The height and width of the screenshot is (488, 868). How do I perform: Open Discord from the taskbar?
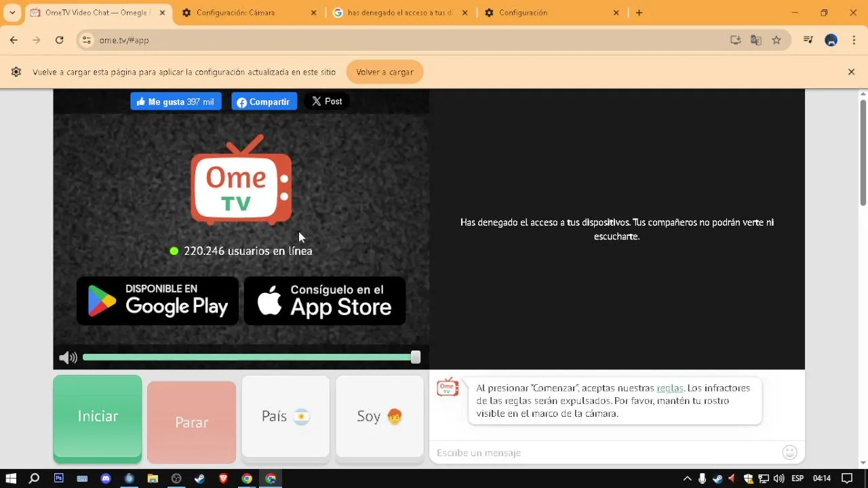106,479
